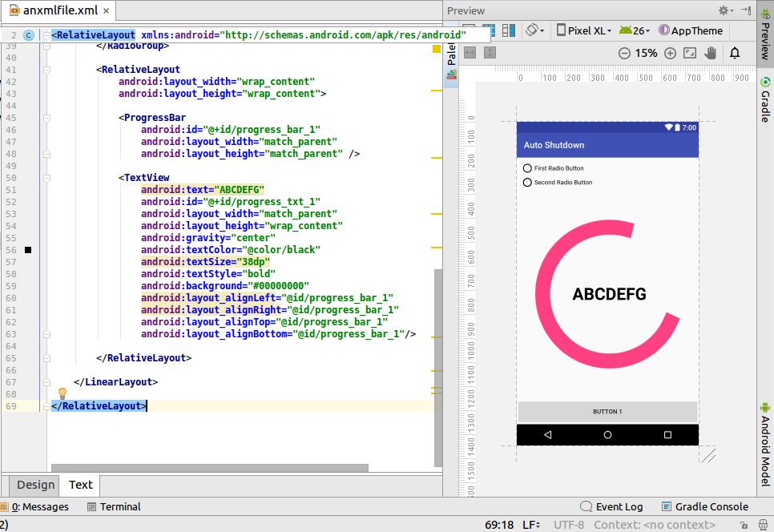Click the Palette color swatch icon

click(451, 75)
